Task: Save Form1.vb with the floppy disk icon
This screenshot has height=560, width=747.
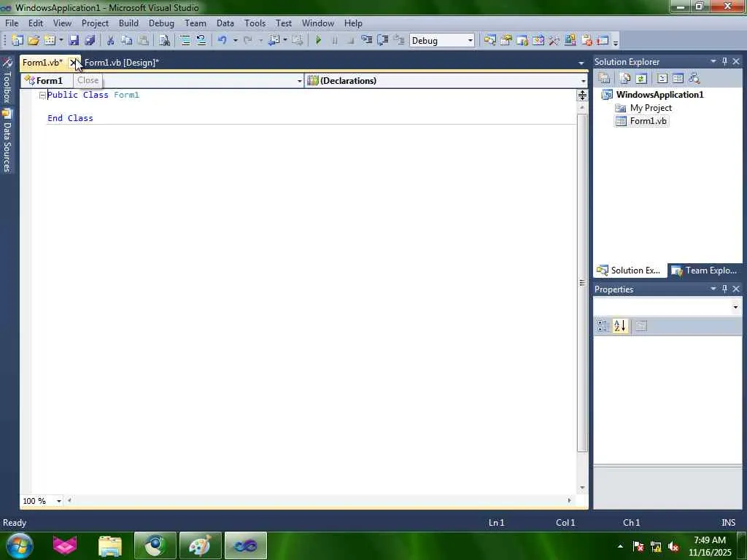Action: click(74, 41)
